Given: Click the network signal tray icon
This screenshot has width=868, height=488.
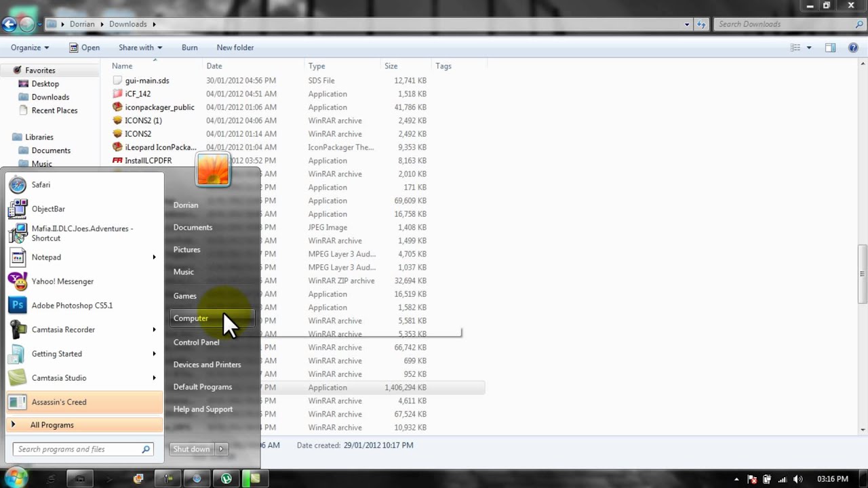Looking at the screenshot, I should (783, 479).
